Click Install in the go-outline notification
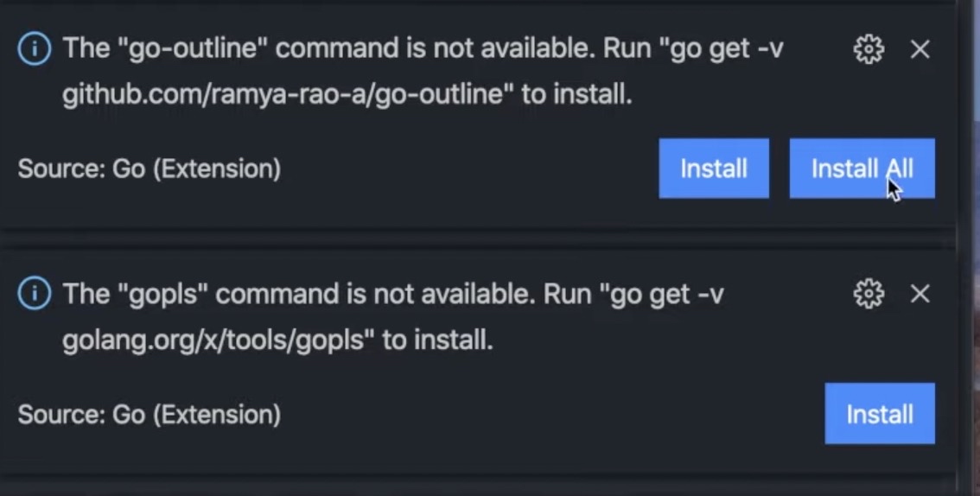 (x=713, y=169)
